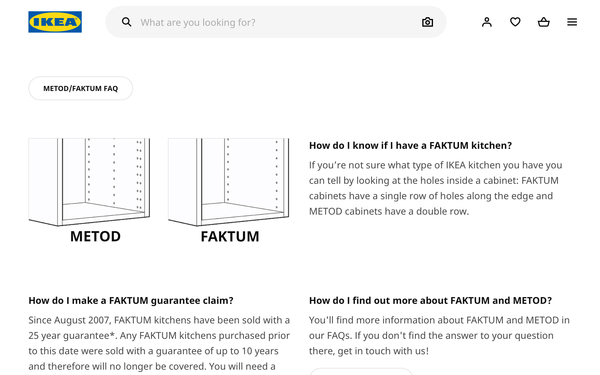Click the IKEA logo
The image size is (600, 375).
(55, 22)
